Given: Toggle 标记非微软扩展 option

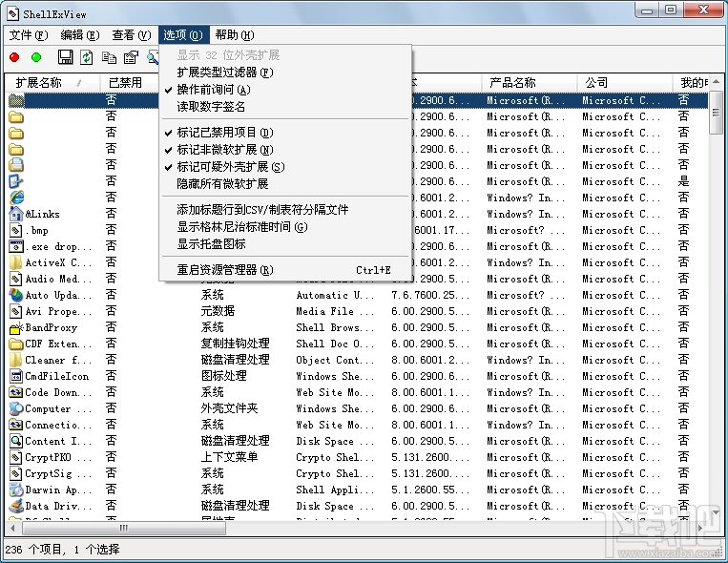Looking at the screenshot, I should 285,150.
